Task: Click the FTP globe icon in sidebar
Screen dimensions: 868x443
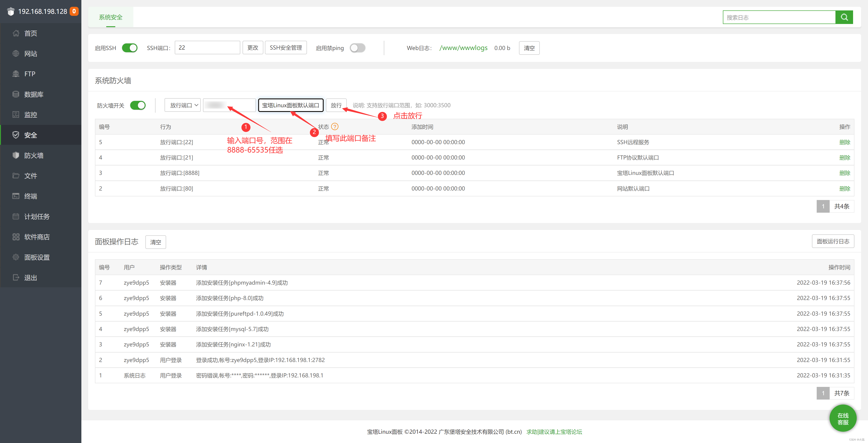Action: pos(16,74)
